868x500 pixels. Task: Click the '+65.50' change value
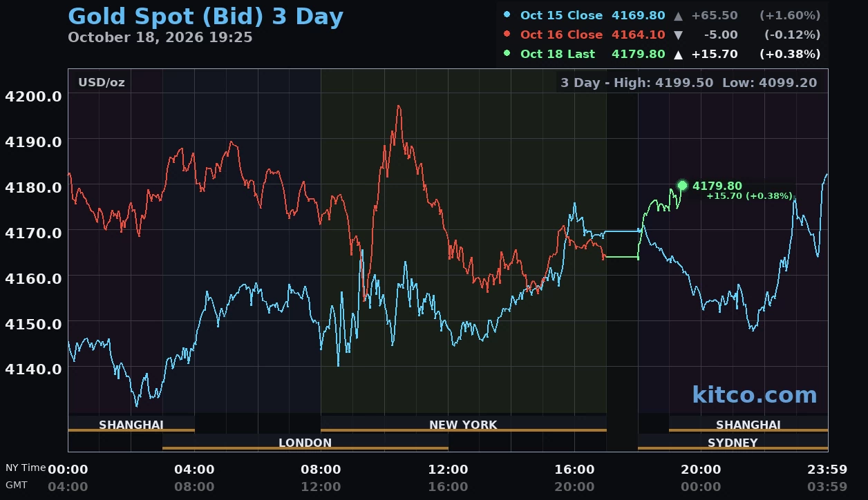pyautogui.click(x=714, y=15)
